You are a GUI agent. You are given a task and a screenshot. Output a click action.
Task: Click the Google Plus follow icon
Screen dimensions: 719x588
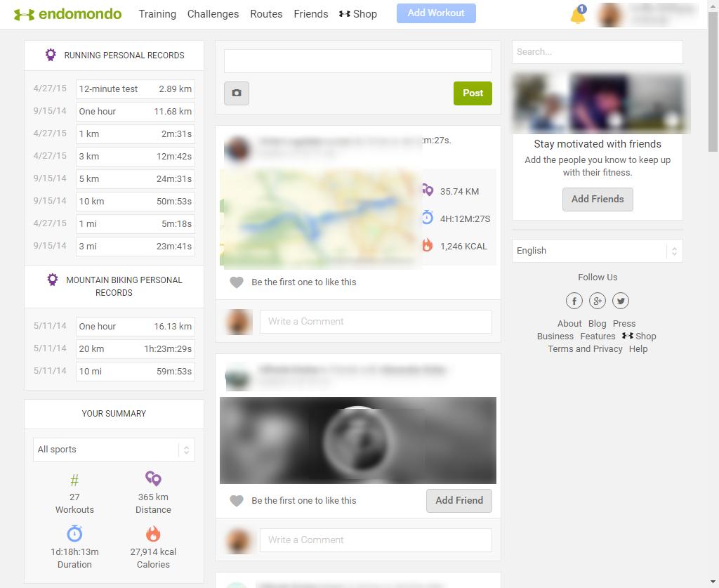(598, 301)
